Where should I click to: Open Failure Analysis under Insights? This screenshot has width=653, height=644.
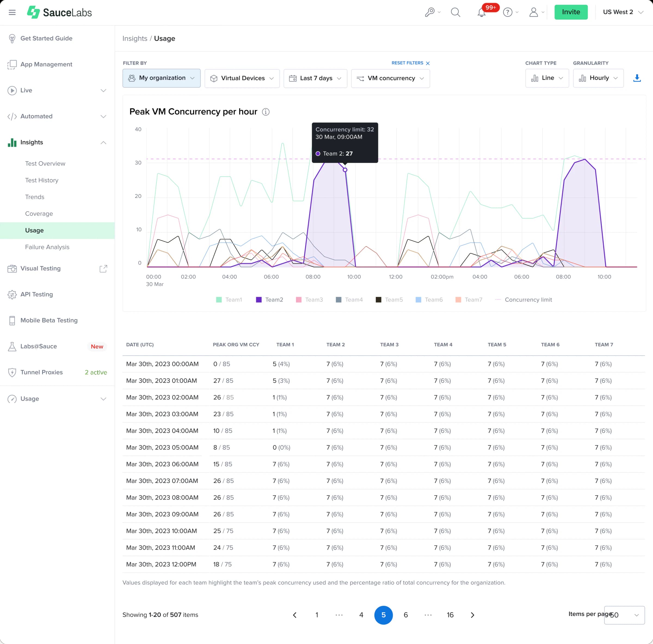coord(47,247)
